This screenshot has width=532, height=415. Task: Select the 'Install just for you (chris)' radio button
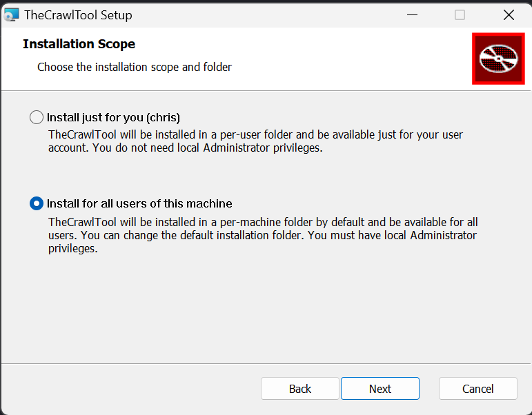tap(37, 117)
